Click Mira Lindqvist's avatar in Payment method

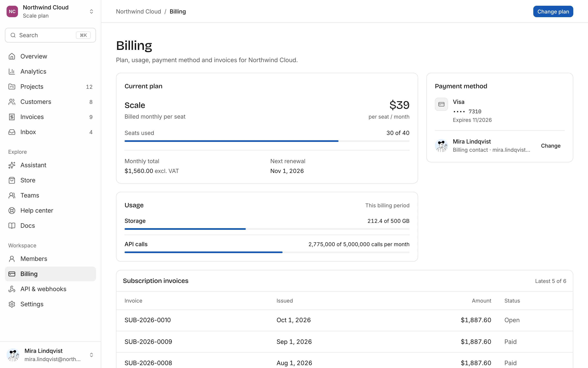coord(441,146)
